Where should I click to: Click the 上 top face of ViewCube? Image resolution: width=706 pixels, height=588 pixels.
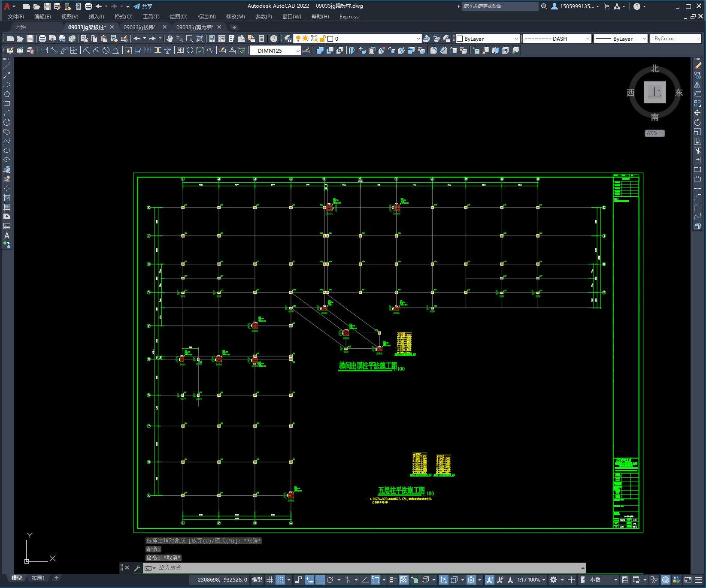click(x=654, y=92)
